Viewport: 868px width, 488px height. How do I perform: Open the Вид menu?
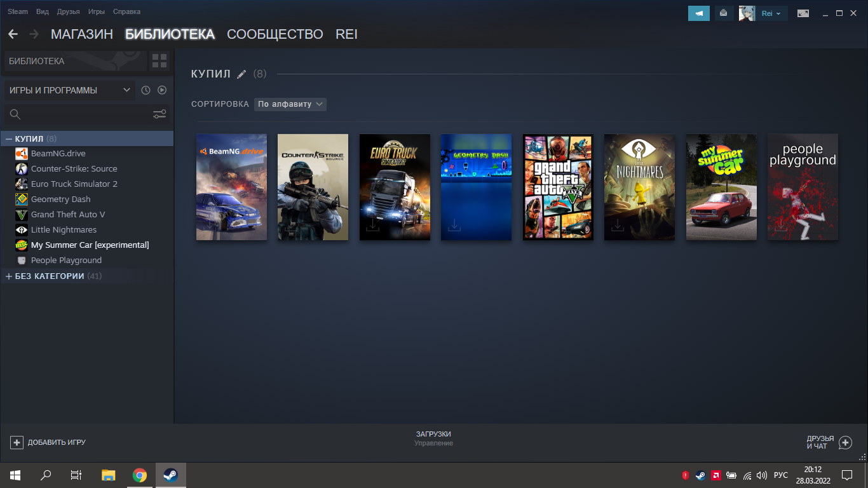click(x=43, y=11)
